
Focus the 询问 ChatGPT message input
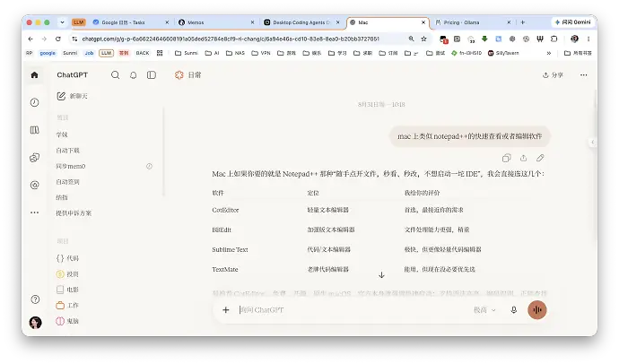(x=352, y=310)
